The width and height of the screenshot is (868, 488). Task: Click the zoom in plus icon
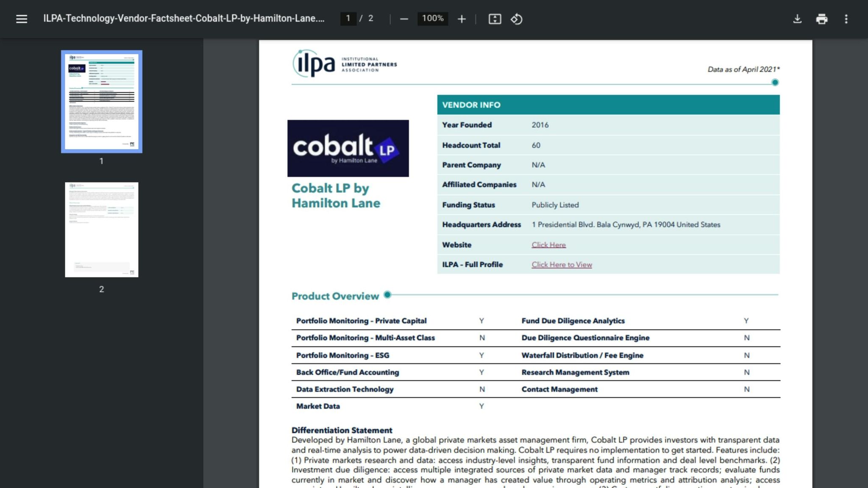462,19
